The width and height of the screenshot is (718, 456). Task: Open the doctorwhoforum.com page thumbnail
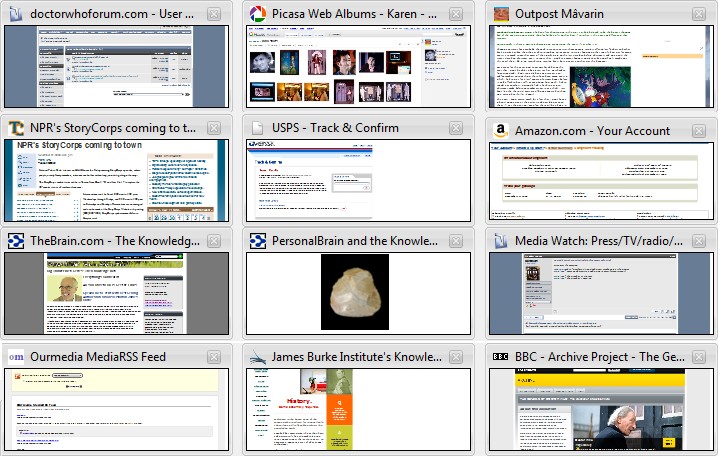tap(116, 66)
